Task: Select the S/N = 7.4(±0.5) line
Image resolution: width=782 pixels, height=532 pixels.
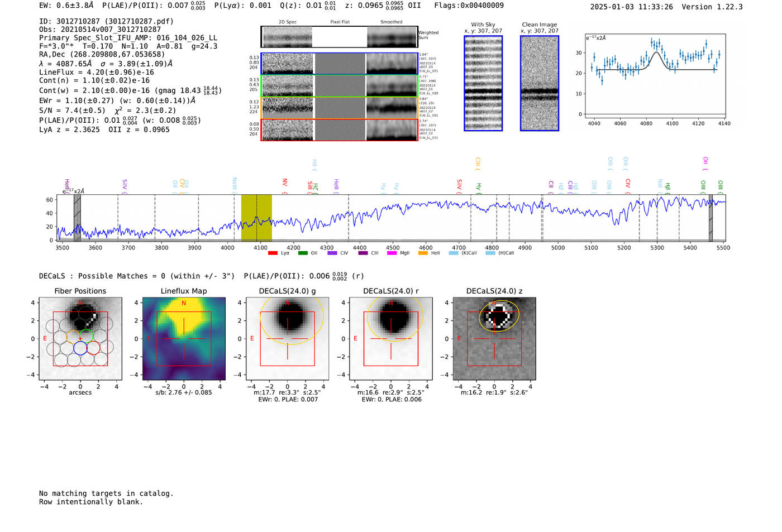Action: 108,111
